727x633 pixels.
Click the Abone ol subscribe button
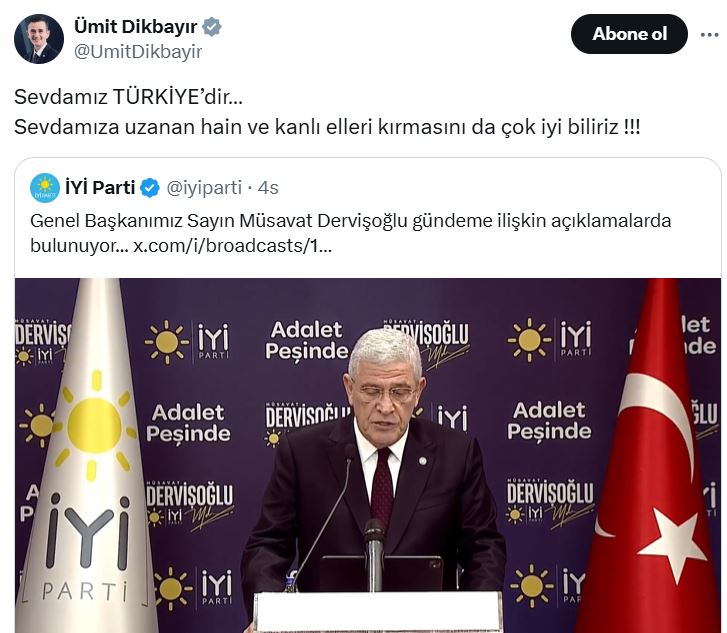(629, 34)
